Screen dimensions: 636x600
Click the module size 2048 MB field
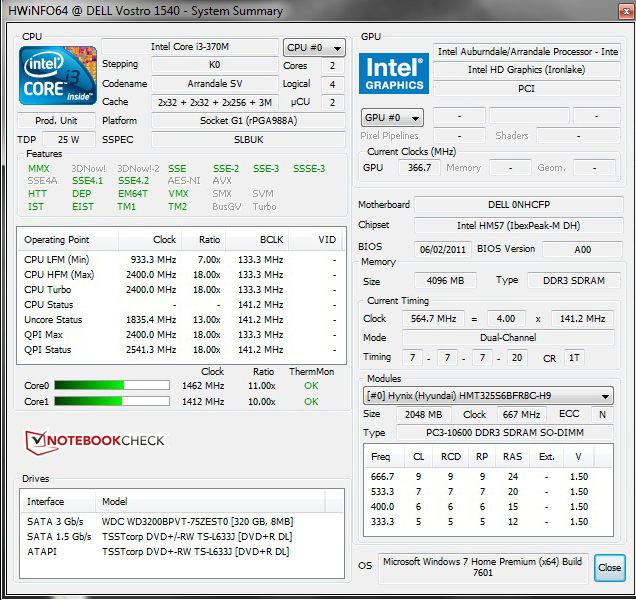(423, 414)
